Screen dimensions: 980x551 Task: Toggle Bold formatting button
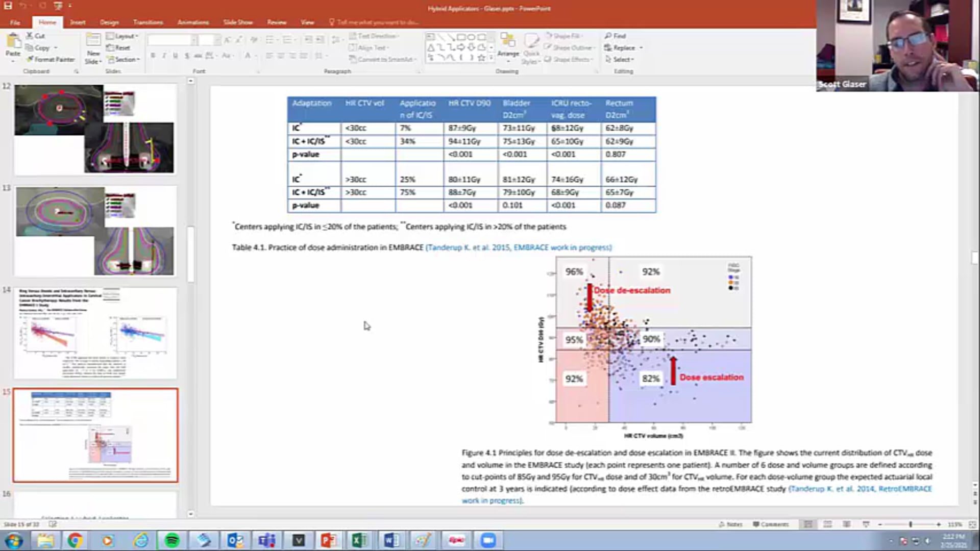(x=153, y=56)
